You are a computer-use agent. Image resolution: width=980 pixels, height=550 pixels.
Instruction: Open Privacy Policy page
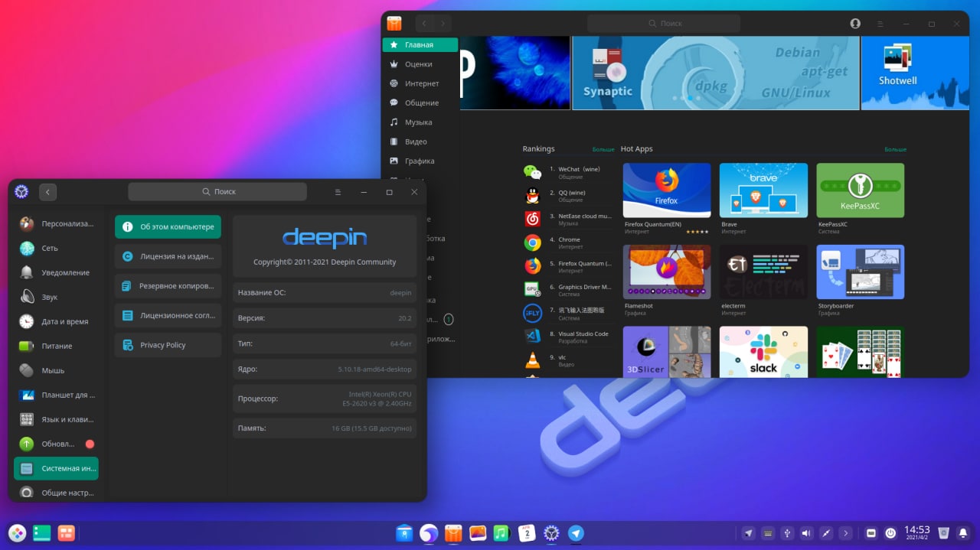[168, 345]
